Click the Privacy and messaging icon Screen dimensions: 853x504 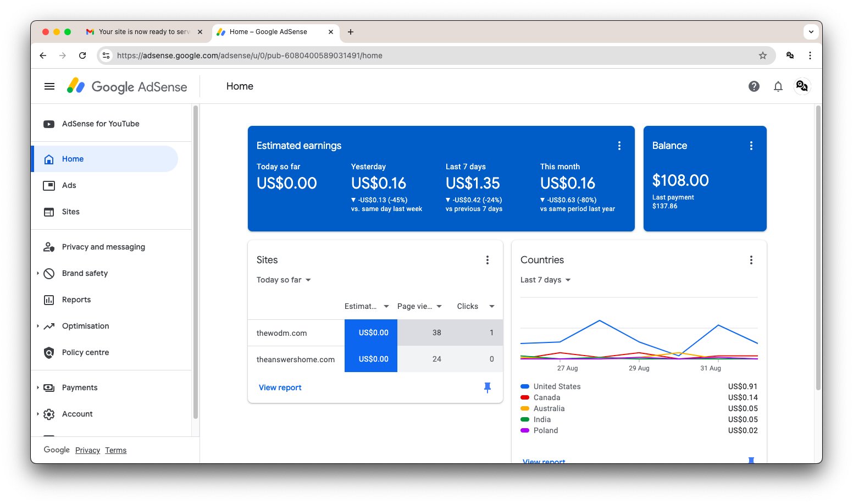(x=49, y=247)
